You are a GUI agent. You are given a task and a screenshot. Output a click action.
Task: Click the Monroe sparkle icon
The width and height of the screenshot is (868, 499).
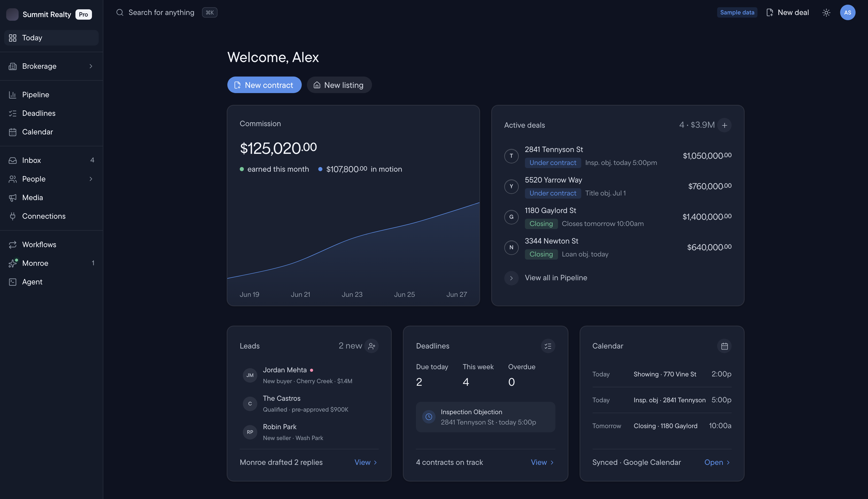(x=13, y=263)
